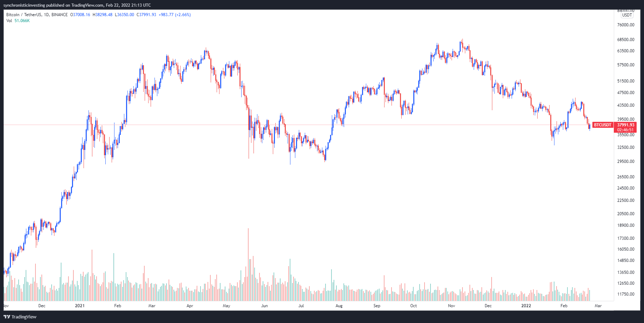Screen dimensions: 644x323
Task: Click the Open value 37008.16
Action: click(x=81, y=15)
